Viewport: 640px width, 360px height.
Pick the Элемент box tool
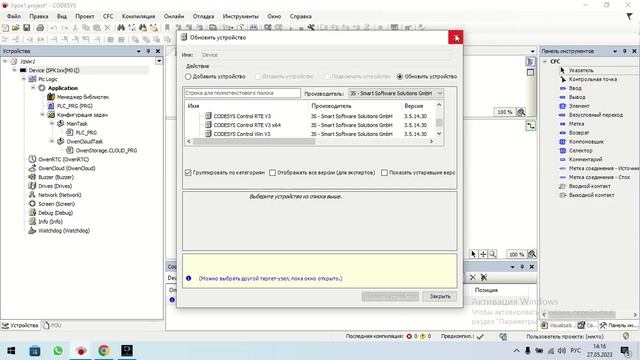pos(579,106)
